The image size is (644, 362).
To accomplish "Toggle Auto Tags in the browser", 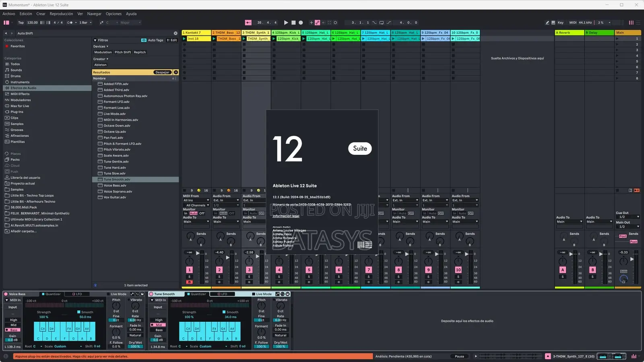I will [153, 40].
